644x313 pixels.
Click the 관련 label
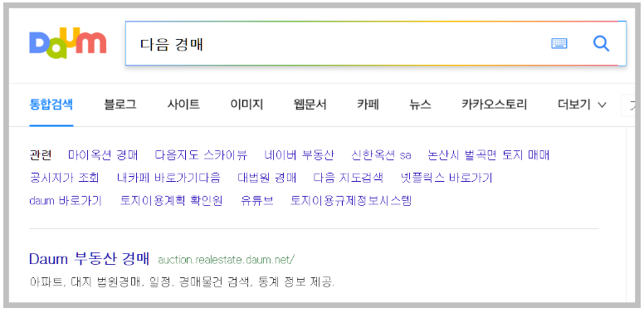41,155
